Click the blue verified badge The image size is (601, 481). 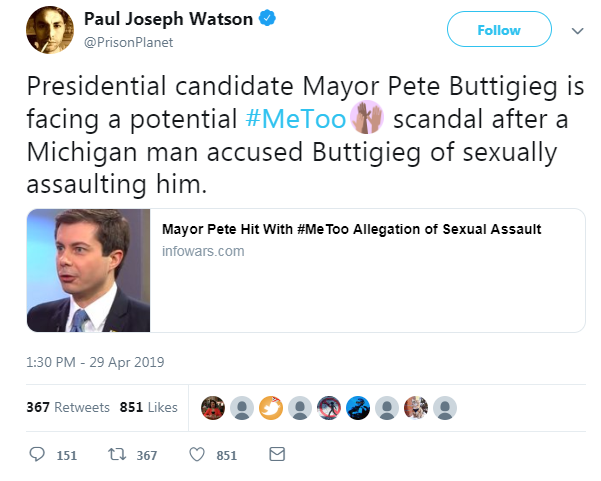[x=269, y=19]
